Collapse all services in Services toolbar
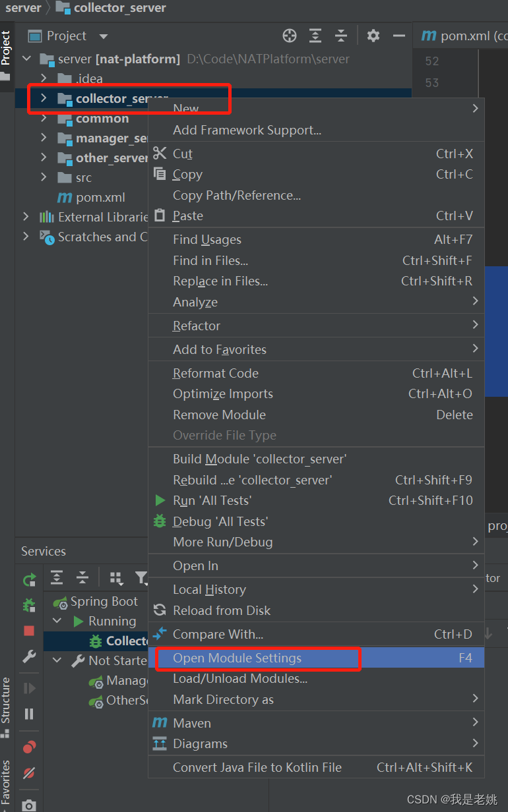Viewport: 508px width, 812px height. click(82, 578)
